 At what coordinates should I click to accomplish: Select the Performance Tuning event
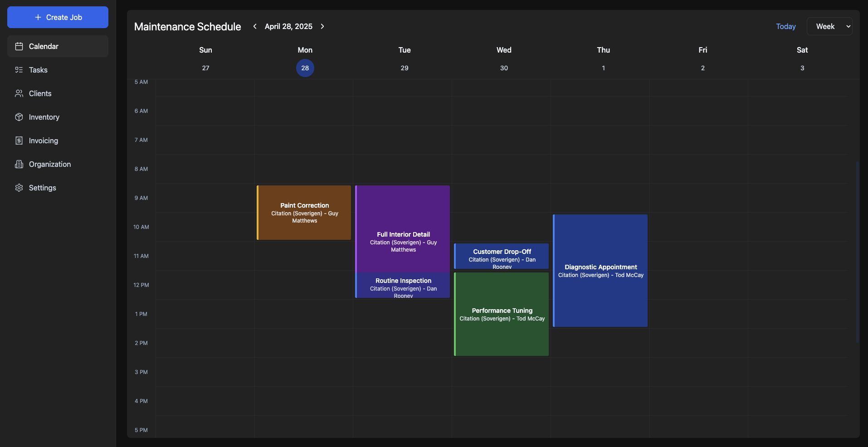[x=502, y=314]
